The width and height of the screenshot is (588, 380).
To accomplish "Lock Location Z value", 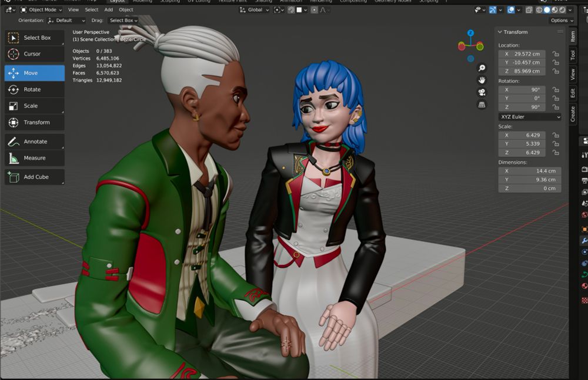I will (556, 71).
